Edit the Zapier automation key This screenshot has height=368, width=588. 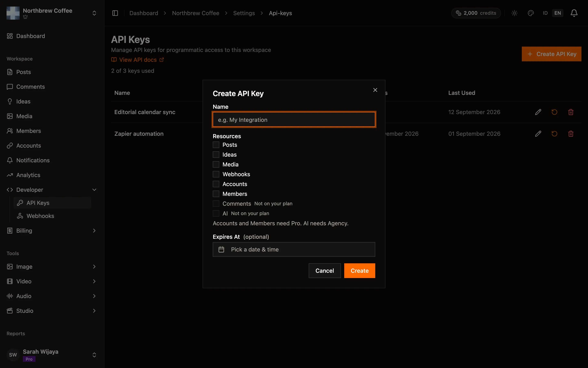click(x=538, y=134)
